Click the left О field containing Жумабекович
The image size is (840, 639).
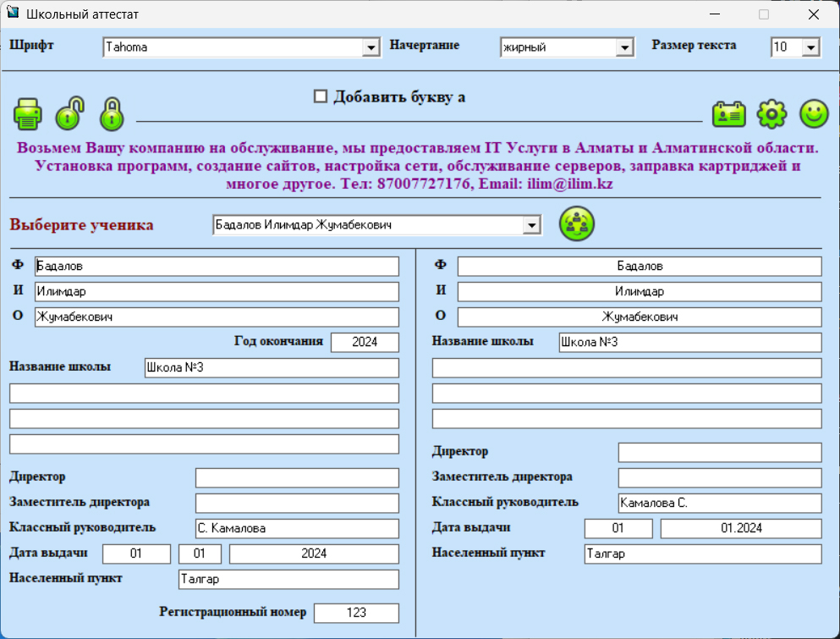[x=217, y=317]
